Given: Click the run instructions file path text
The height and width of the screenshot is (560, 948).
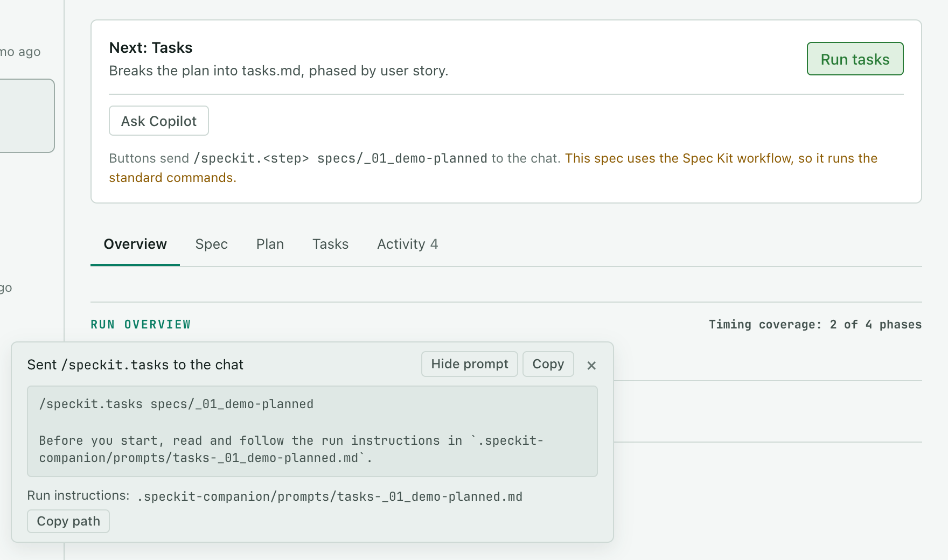Looking at the screenshot, I should (330, 496).
